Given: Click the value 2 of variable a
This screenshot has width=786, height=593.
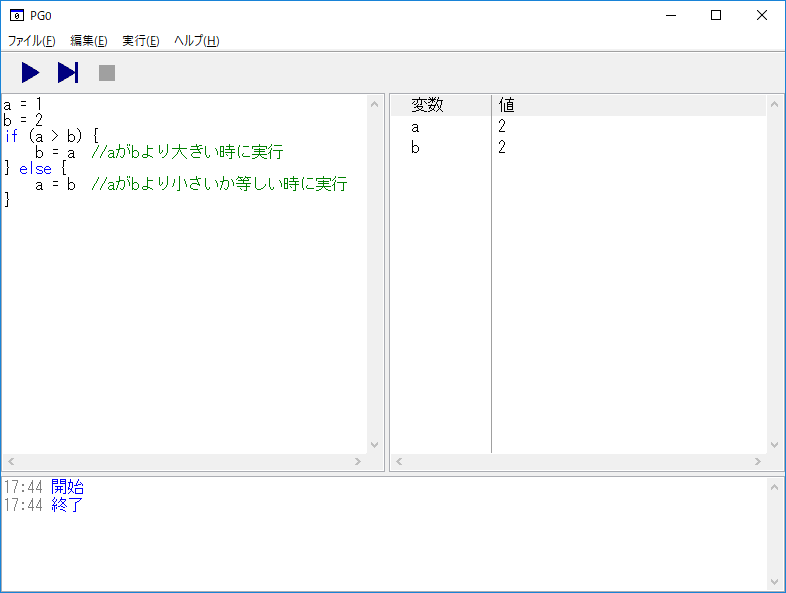Looking at the screenshot, I should tap(502, 126).
